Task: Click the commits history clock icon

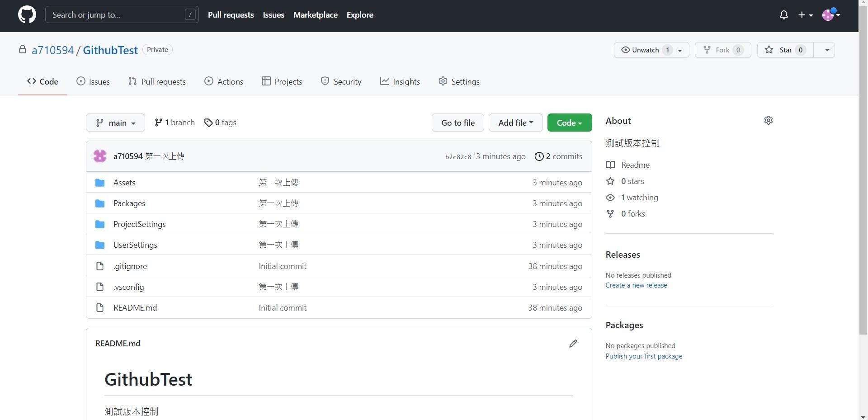Action: 539,156
